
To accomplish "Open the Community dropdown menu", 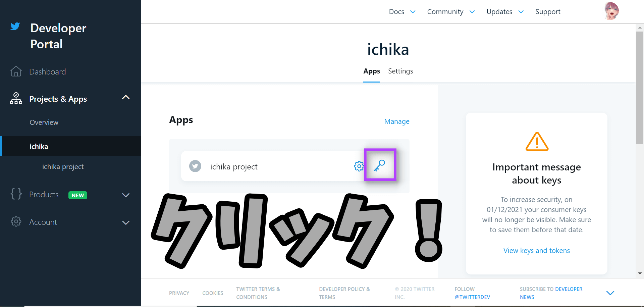I will click(x=451, y=12).
